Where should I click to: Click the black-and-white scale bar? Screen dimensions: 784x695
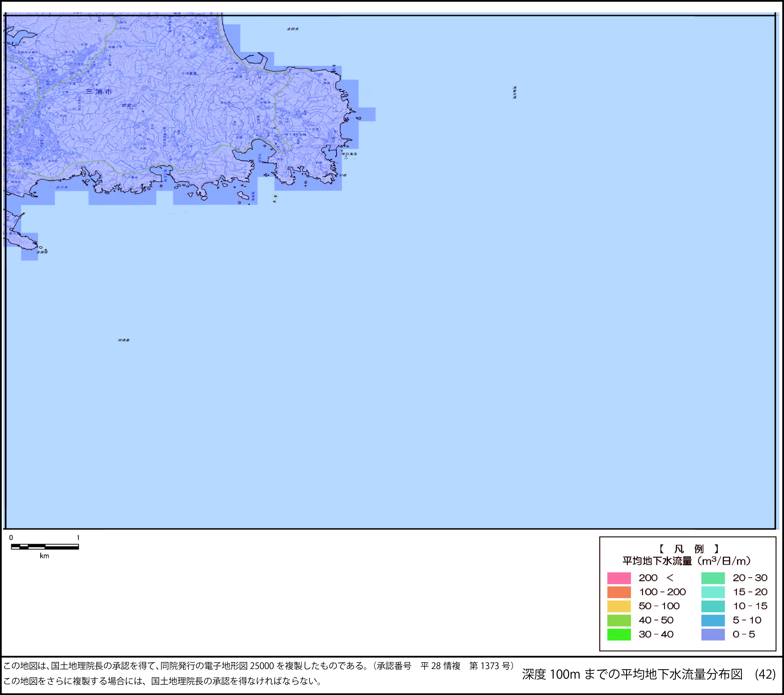pyautogui.click(x=45, y=547)
